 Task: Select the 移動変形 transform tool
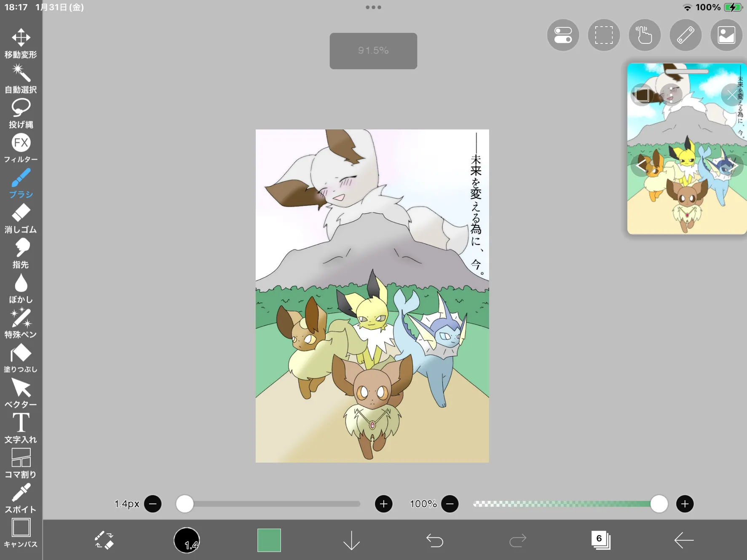(21, 44)
